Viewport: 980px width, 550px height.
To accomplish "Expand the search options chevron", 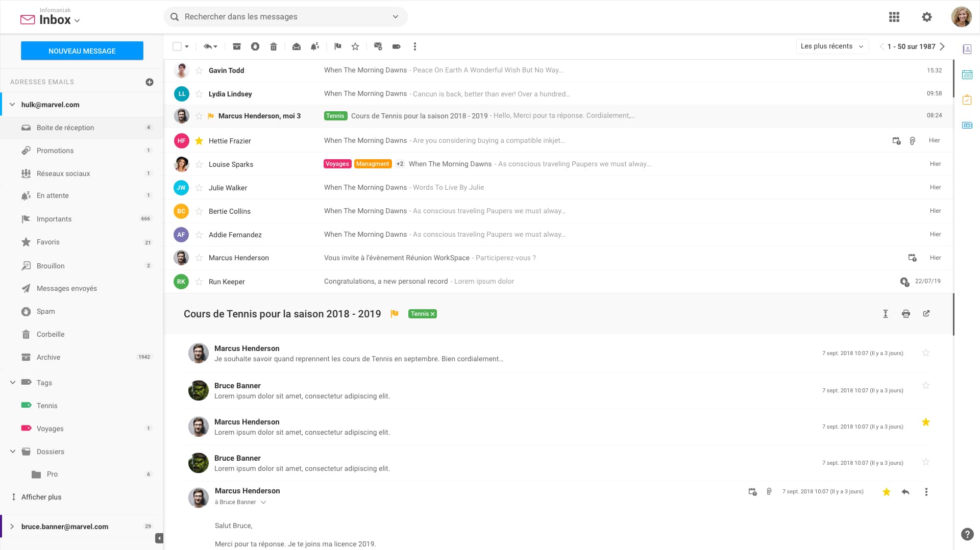I will coord(395,16).
